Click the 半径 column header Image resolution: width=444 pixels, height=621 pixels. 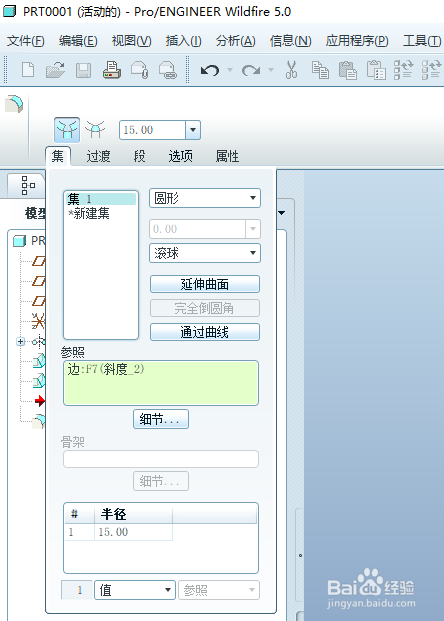coord(133,514)
